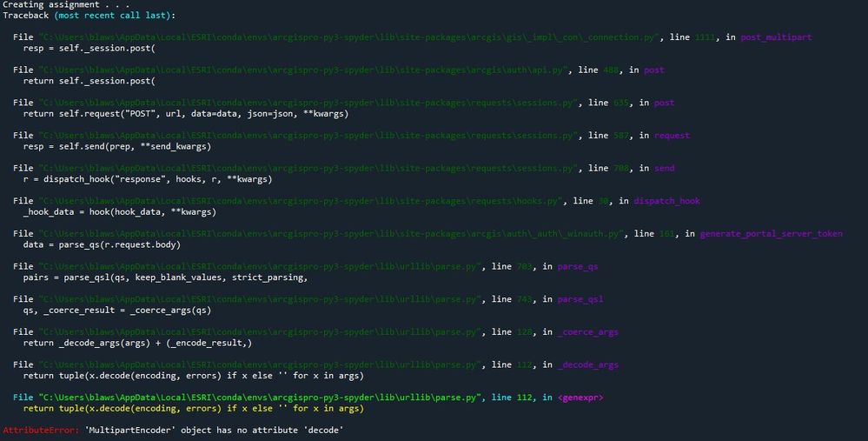Open parse.py link for parse_qs frame
868x441 pixels.
click(261, 267)
